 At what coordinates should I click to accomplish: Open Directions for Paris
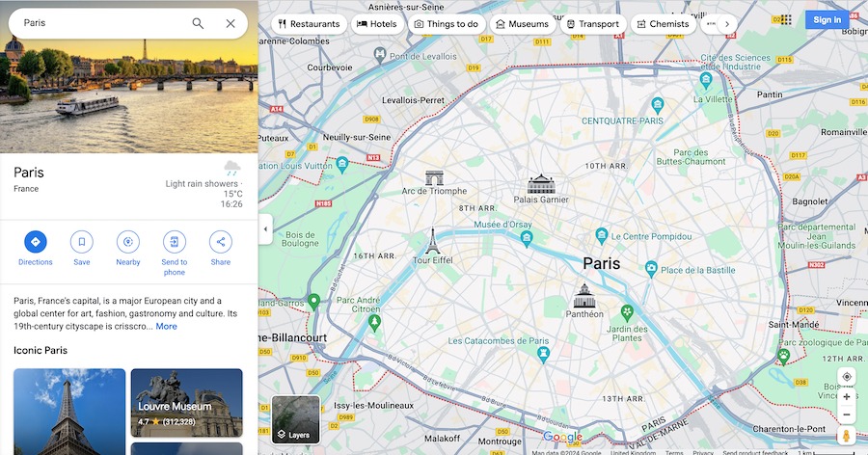pos(36,249)
